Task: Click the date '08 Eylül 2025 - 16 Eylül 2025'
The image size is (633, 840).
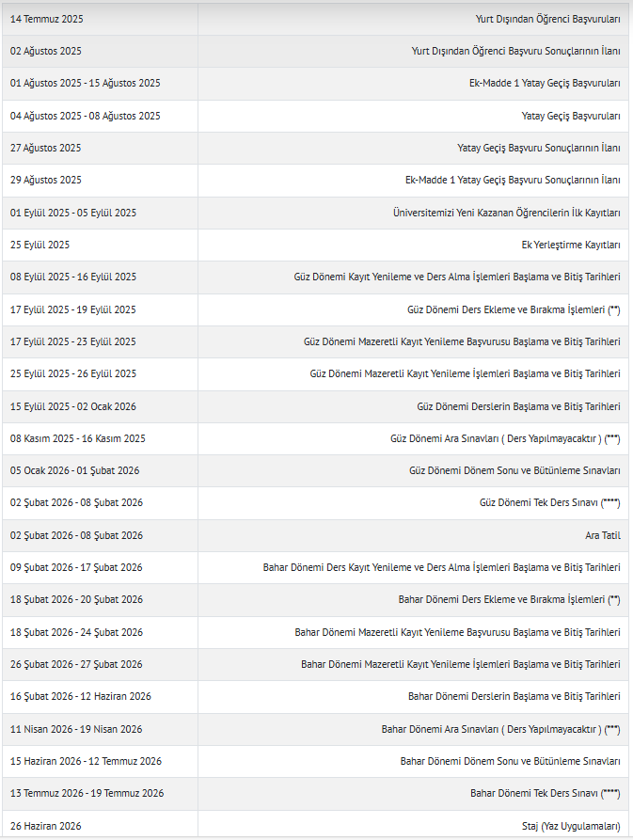Action: [x=73, y=277]
